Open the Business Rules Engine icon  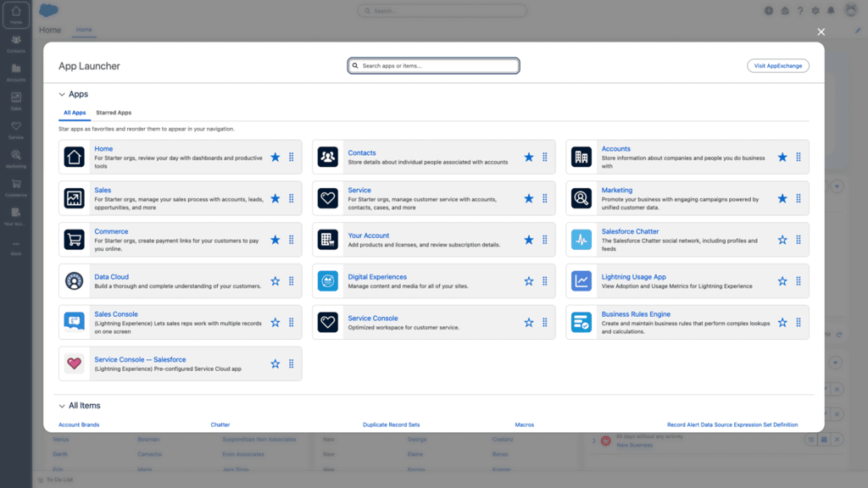coord(581,322)
